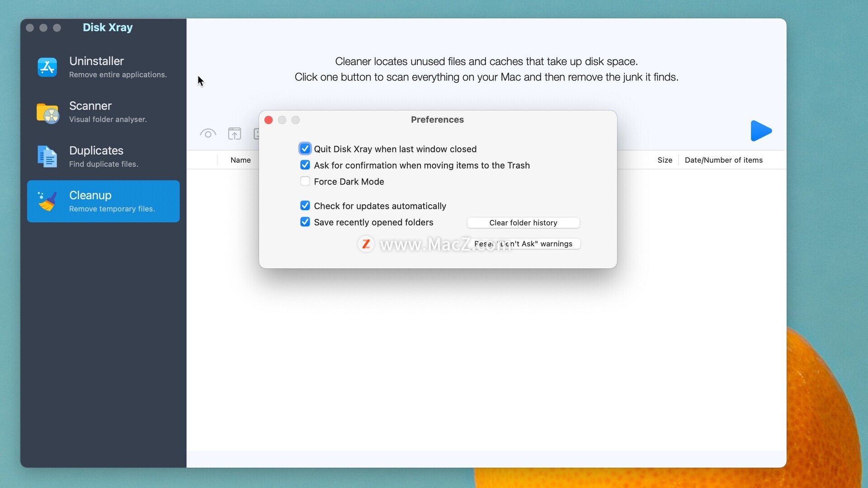
Task: Start scan with blue play button
Action: coord(761,131)
